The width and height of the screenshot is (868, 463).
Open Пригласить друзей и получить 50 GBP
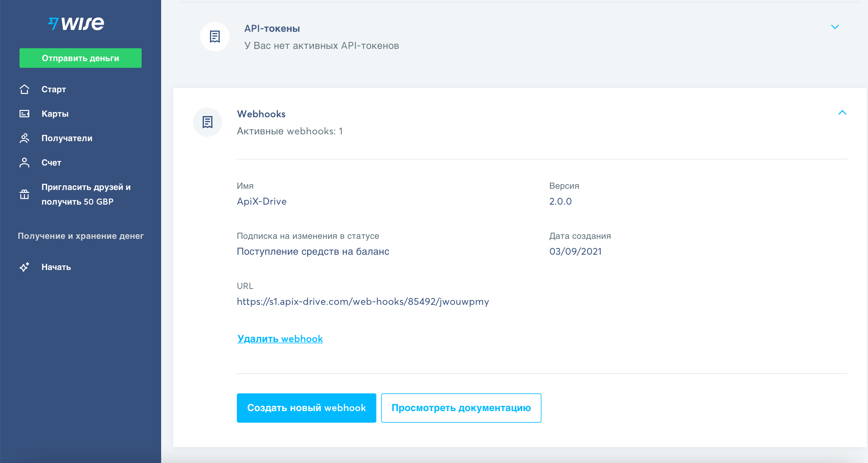[x=86, y=194]
